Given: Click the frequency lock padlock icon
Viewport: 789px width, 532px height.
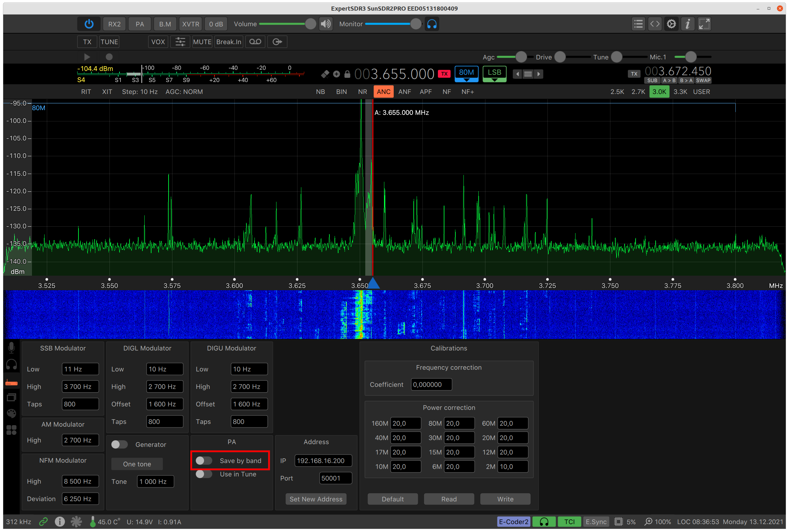Looking at the screenshot, I should [x=347, y=74].
